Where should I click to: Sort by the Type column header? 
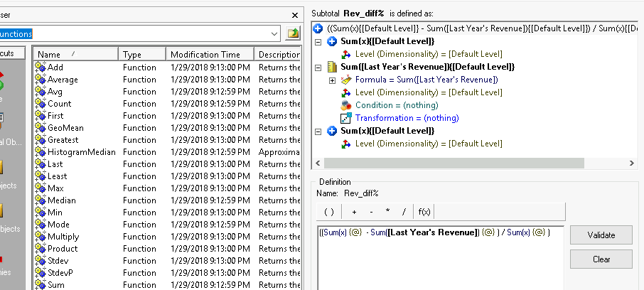pyautogui.click(x=142, y=54)
